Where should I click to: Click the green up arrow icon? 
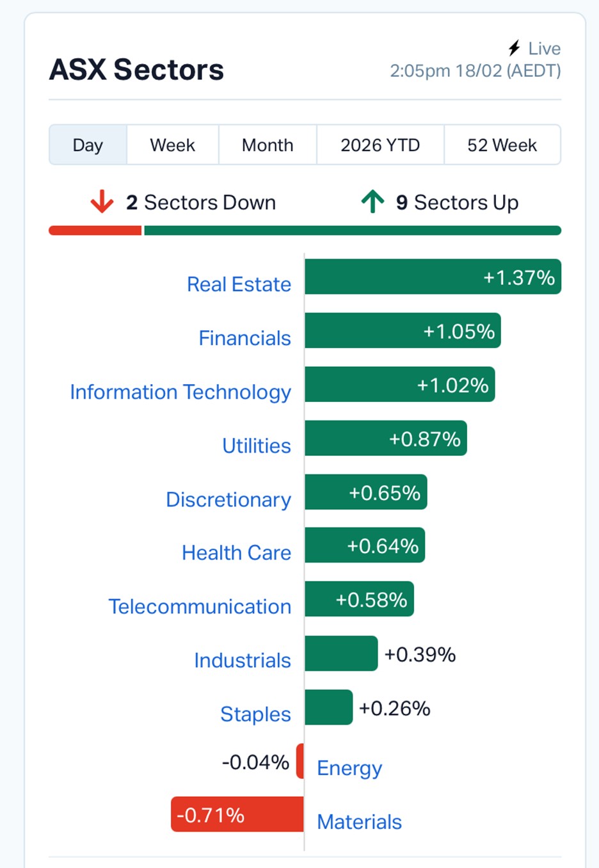(372, 202)
